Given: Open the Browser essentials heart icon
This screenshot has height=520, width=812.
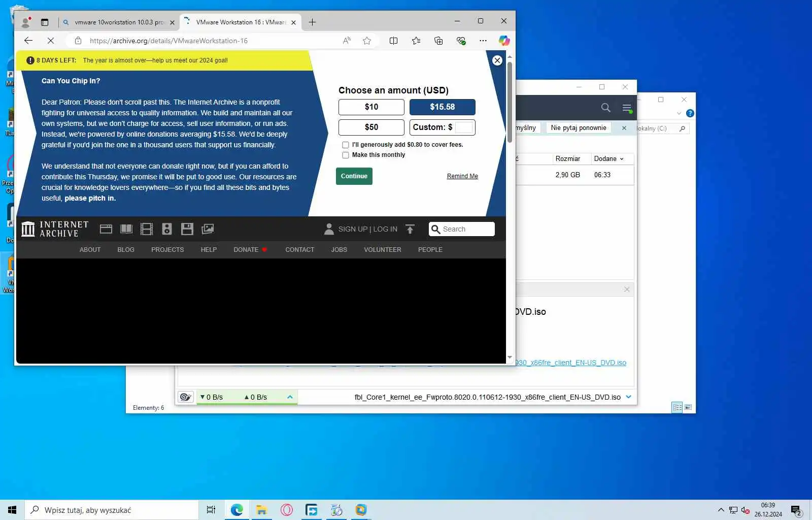Looking at the screenshot, I should 461,41.
